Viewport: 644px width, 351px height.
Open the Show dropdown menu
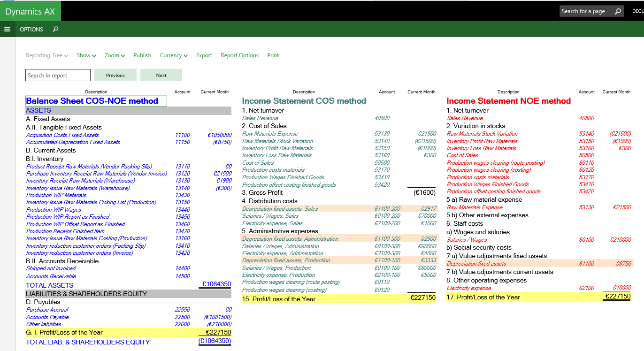coord(86,55)
